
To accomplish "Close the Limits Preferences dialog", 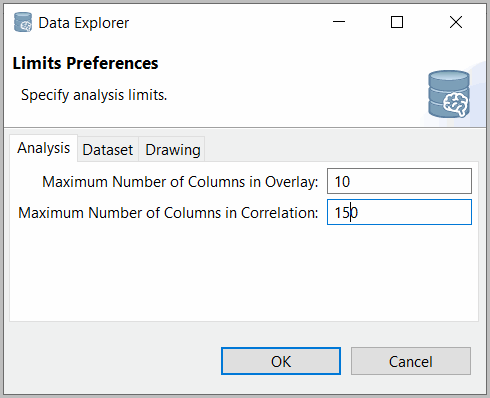I will (456, 22).
